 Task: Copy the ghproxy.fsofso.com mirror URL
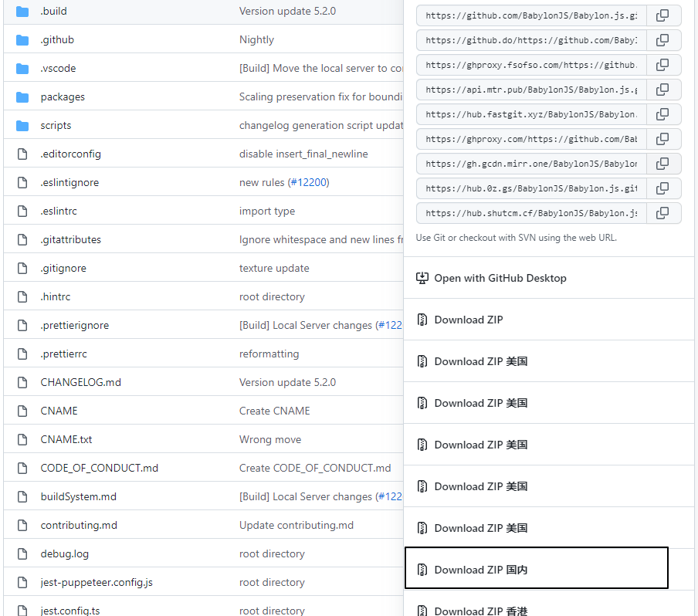[x=662, y=65]
